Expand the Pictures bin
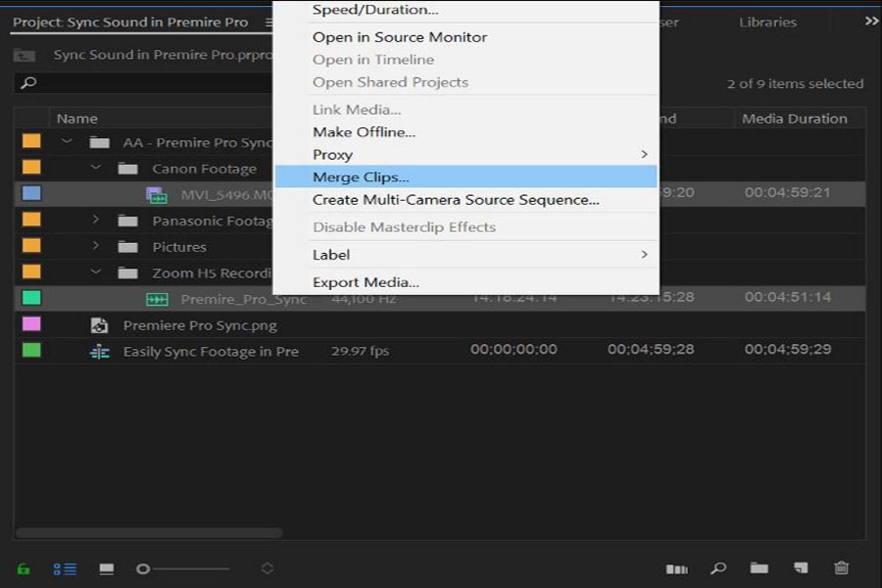 click(x=96, y=246)
